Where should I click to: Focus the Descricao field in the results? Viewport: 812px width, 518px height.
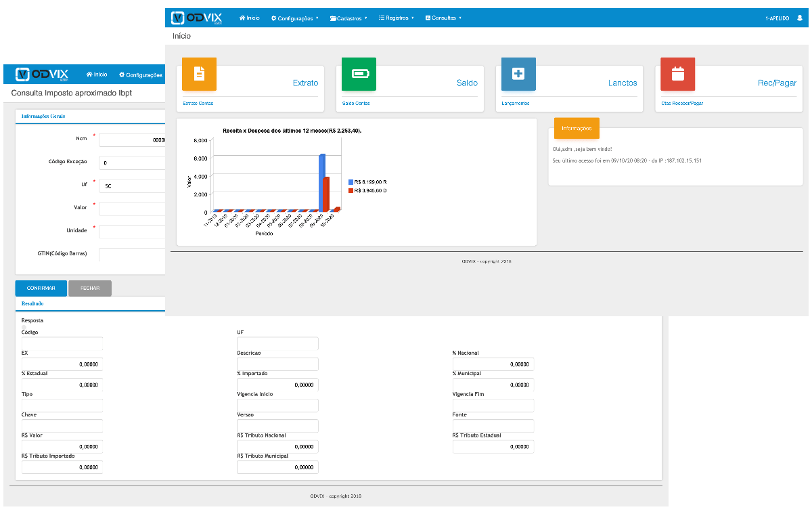tap(277, 364)
